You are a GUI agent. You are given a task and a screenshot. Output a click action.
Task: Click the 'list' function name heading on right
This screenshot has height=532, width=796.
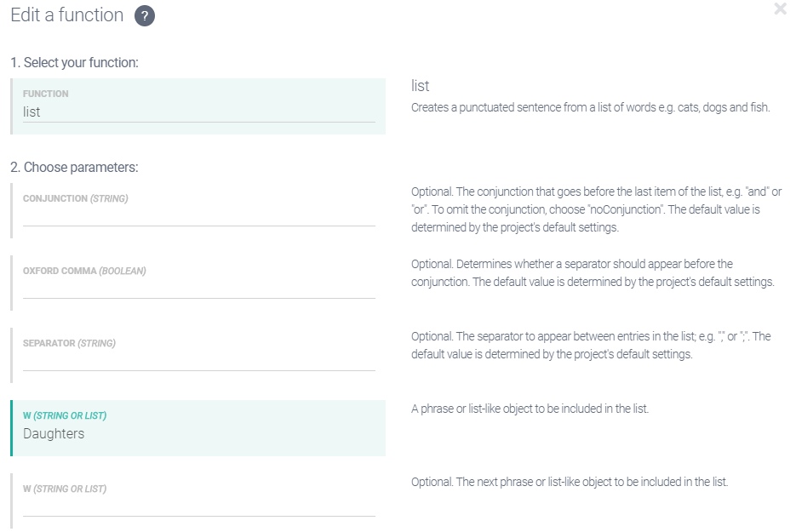(x=420, y=86)
